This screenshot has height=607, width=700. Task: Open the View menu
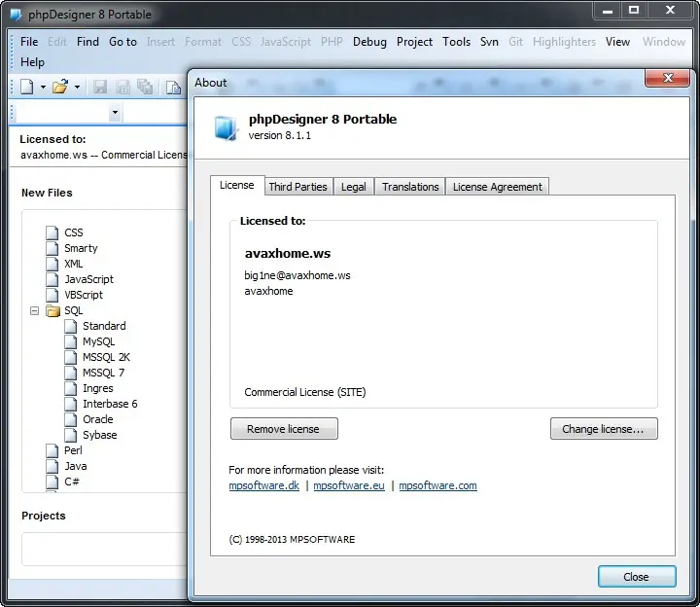[618, 42]
